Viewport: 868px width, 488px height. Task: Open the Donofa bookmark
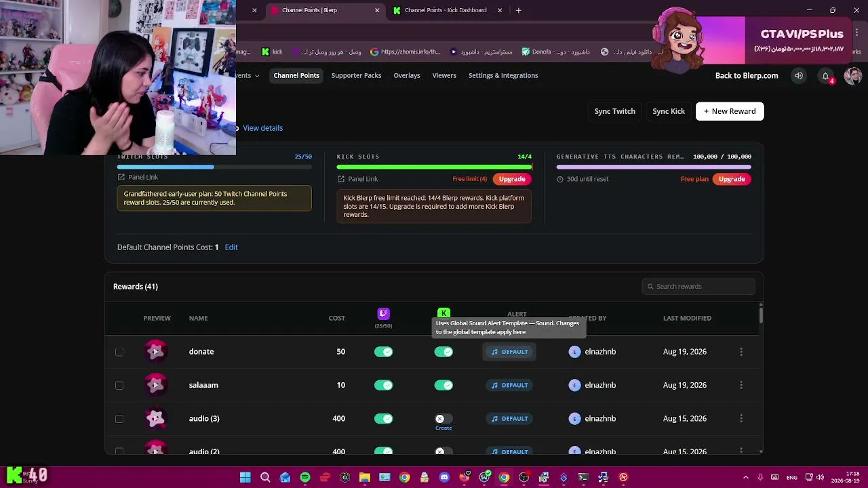click(x=555, y=52)
